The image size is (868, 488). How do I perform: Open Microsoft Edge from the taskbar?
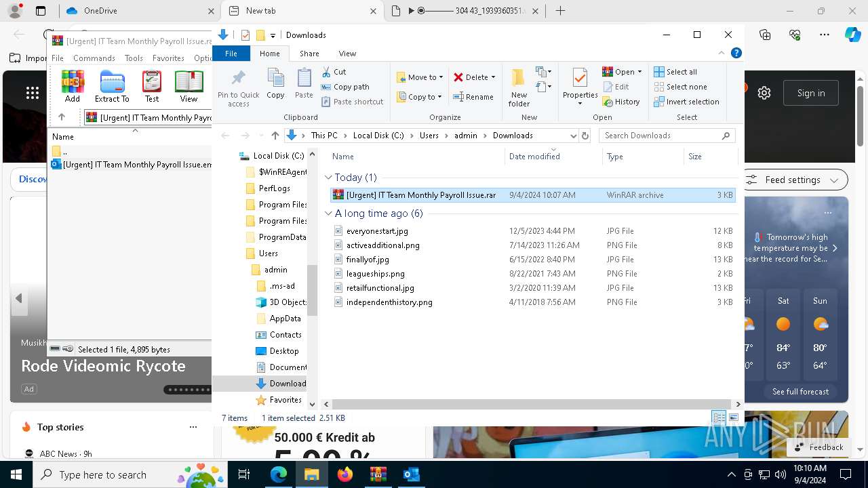[279, 474]
